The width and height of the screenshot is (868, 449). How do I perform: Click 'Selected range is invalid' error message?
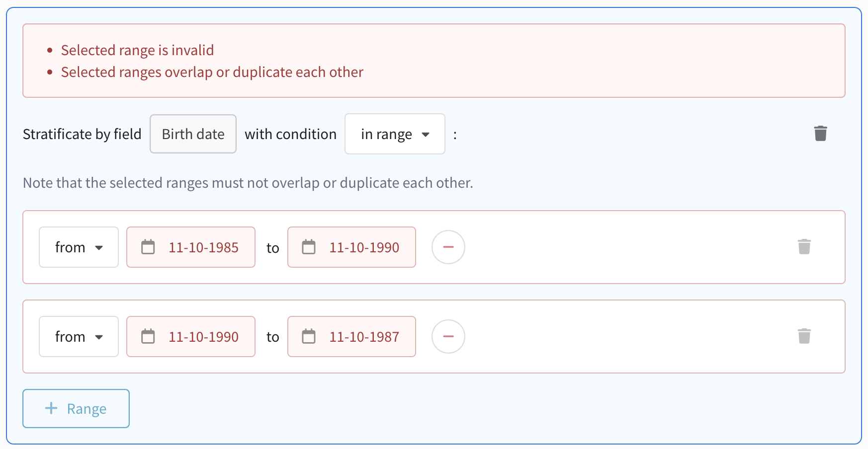[x=137, y=50]
